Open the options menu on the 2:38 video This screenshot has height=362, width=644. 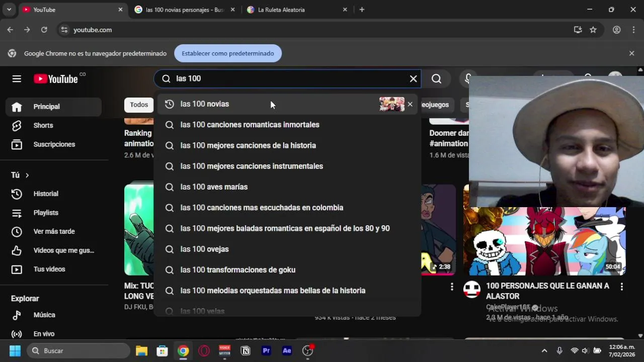[451, 287]
